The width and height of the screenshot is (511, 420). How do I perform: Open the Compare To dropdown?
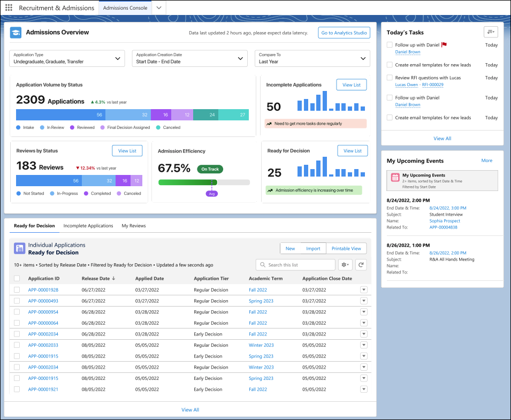(x=312, y=58)
